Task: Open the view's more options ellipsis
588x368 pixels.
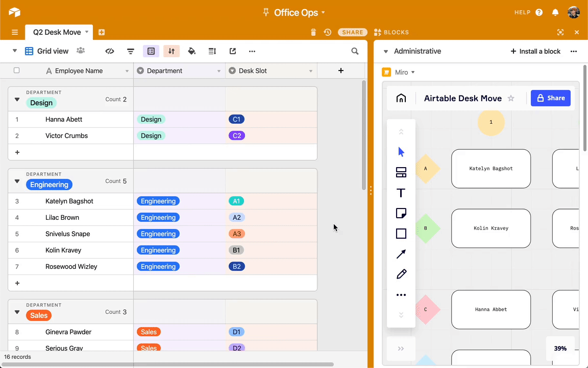Action: point(252,51)
